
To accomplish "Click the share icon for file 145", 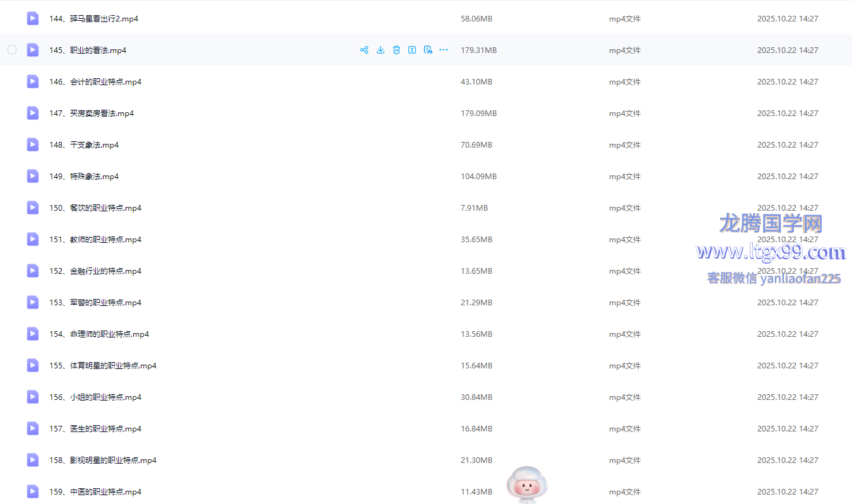I will (364, 50).
